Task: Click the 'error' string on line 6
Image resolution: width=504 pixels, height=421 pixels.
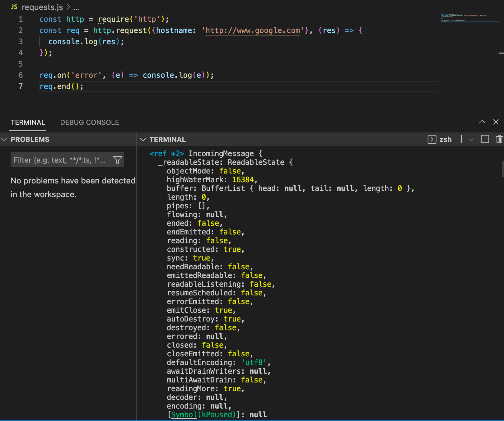Action: click(86, 75)
